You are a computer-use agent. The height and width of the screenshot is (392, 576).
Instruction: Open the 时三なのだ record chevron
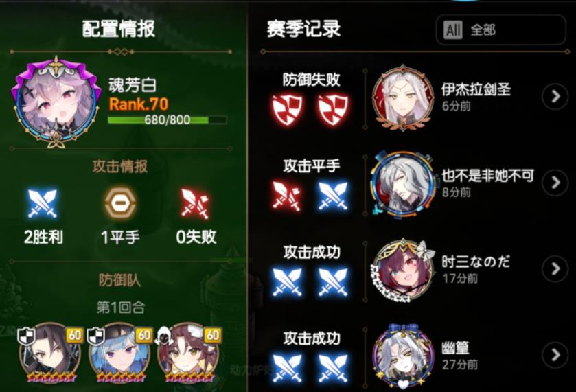pos(555,268)
